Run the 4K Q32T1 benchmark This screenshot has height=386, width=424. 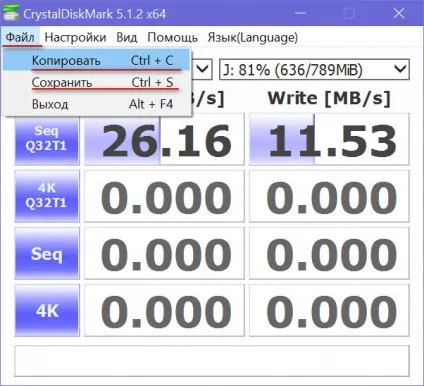pyautogui.click(x=47, y=196)
